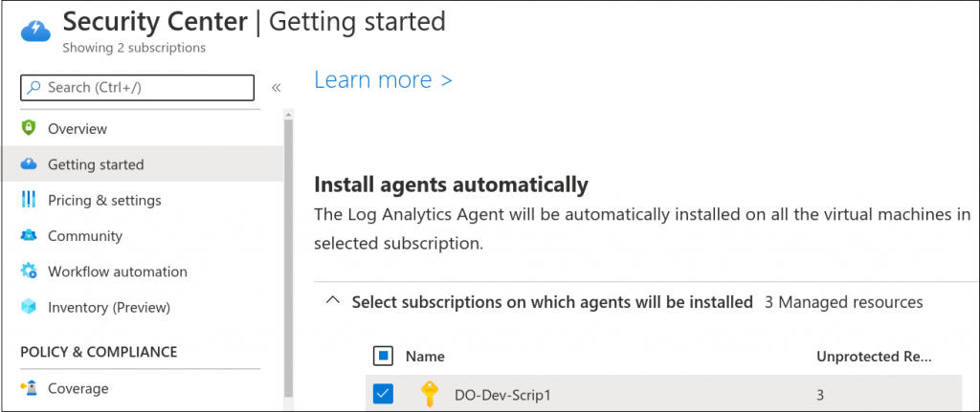Collapse the Select subscriptions section chevron
Image resolution: width=980 pixels, height=412 pixels.
point(332,302)
